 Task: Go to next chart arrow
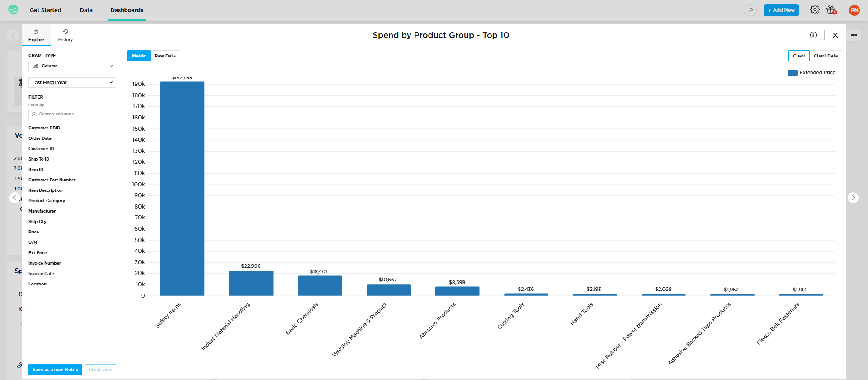(x=853, y=198)
